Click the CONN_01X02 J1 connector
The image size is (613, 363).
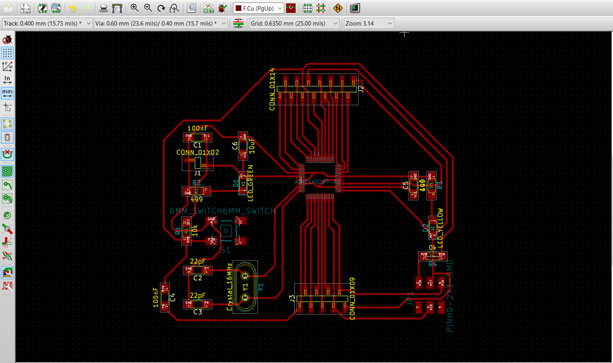click(197, 162)
